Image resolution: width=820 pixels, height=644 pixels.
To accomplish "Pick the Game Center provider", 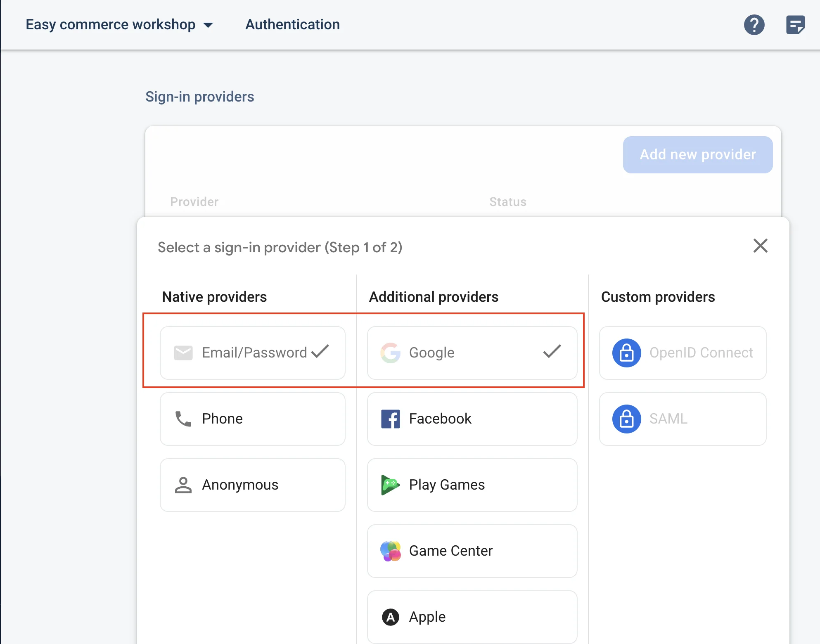I will (x=472, y=551).
